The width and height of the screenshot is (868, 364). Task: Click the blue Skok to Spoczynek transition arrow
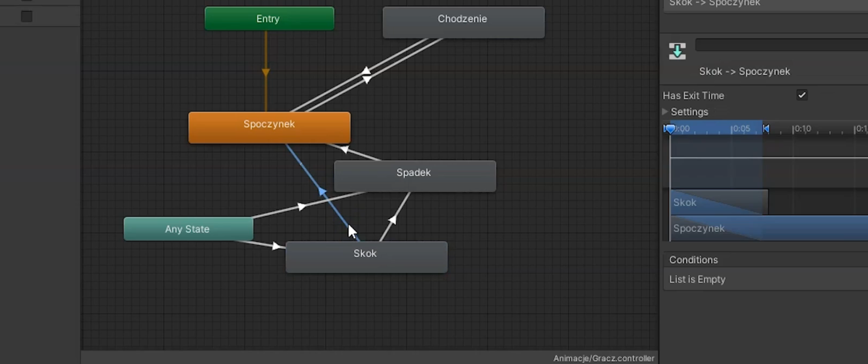click(322, 192)
